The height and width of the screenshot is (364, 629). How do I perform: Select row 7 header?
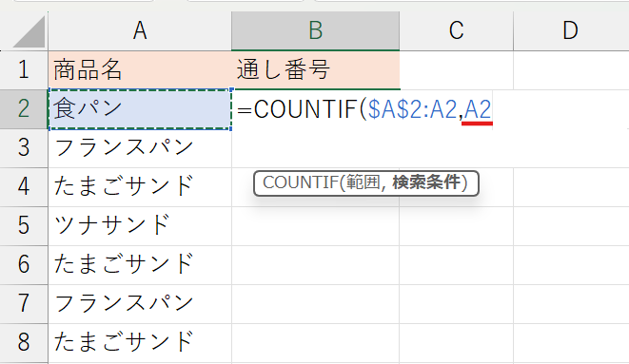click(x=24, y=303)
